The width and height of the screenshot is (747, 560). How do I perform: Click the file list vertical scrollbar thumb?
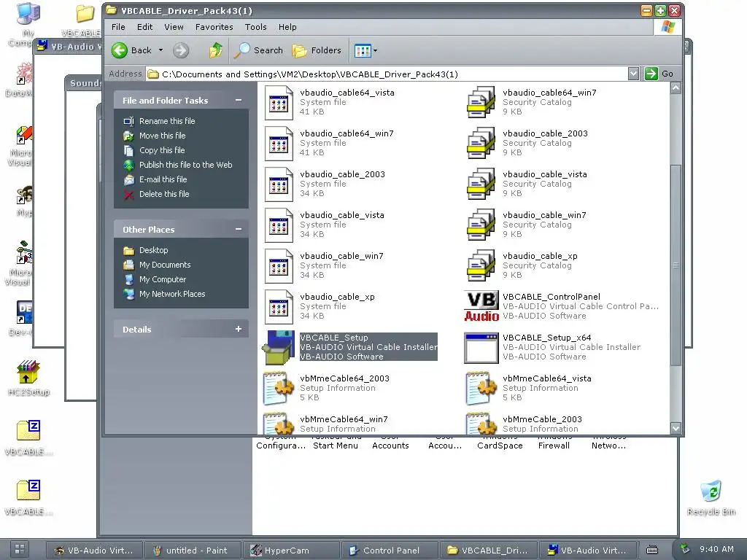pyautogui.click(x=676, y=265)
